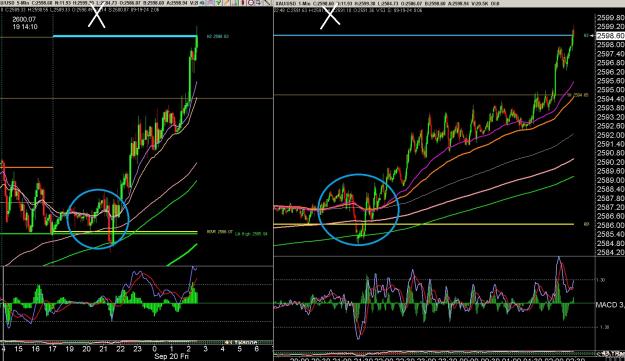Click the 2586.00 label on the price axis
Screen dimensions: 625x361
[610, 225]
